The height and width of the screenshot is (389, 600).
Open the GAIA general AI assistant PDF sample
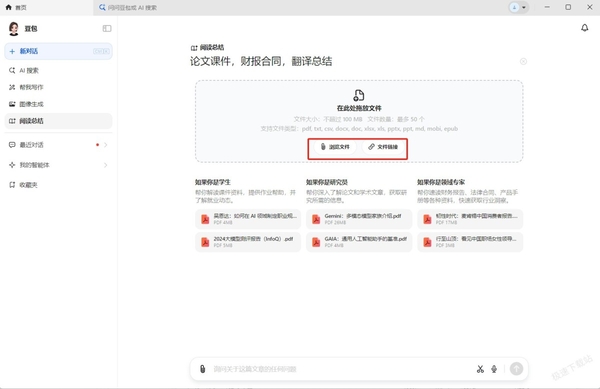click(359, 242)
